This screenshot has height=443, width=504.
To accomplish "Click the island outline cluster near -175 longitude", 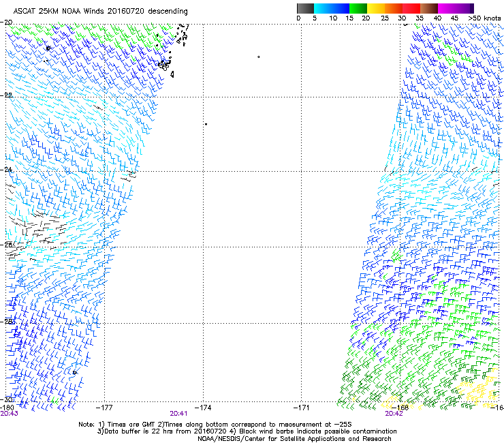I will pos(165,64).
